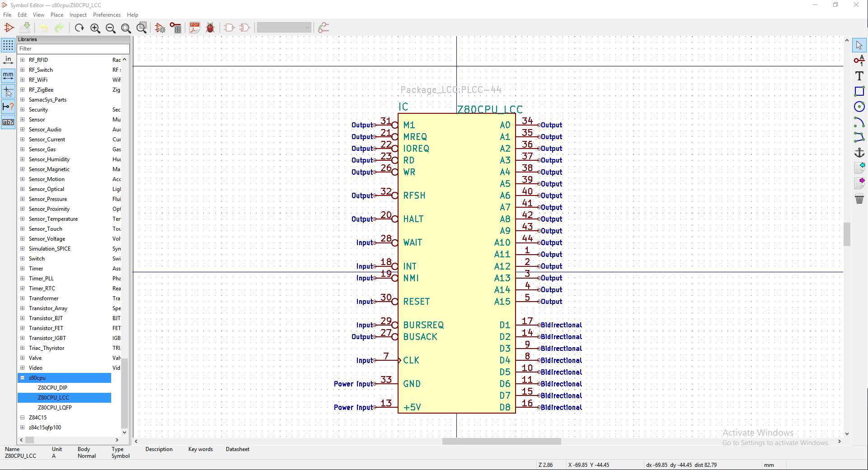
Task: Click into the library Filter field
Action: click(73, 49)
